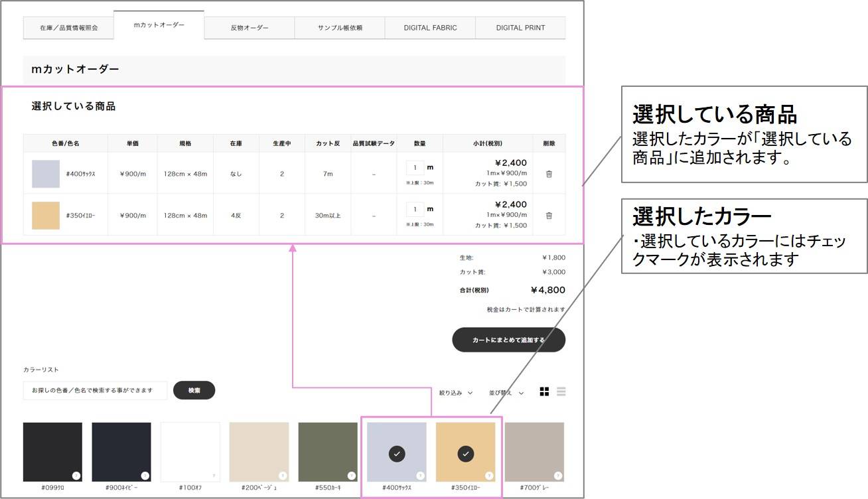Switch to list view layout
This screenshot has height=499, width=868.
[x=561, y=392]
